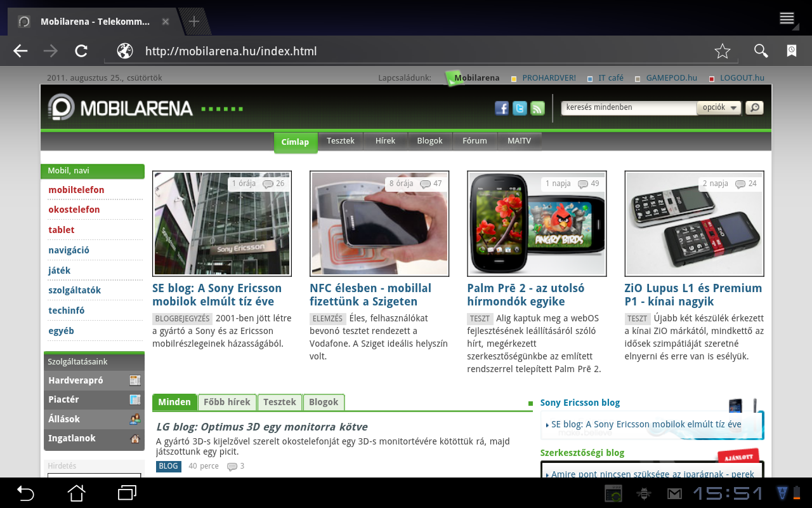Open the Állások service
Image resolution: width=812 pixels, height=508 pixels.
[x=94, y=419]
